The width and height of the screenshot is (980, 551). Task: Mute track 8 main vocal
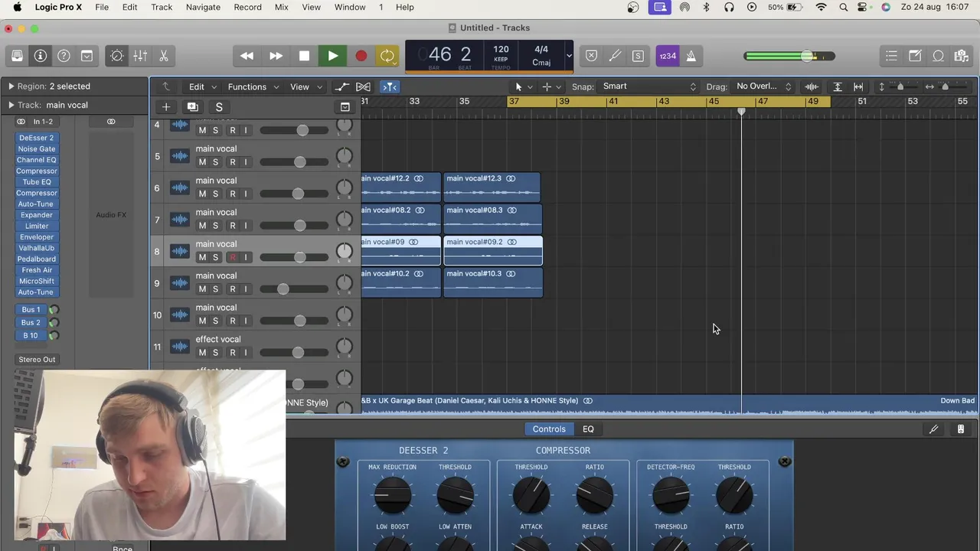tap(202, 257)
